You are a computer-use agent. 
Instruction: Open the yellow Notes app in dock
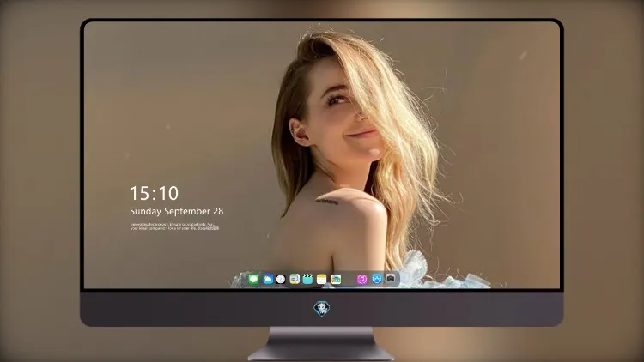click(x=322, y=279)
